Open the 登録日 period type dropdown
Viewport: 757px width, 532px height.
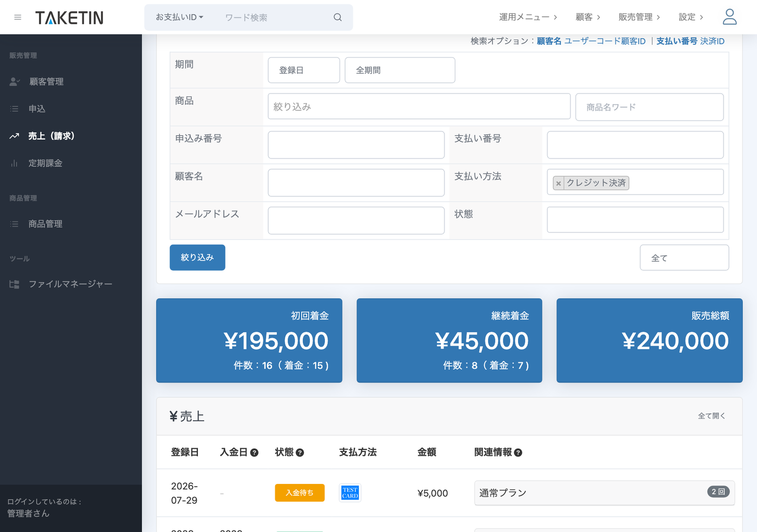pyautogui.click(x=304, y=70)
